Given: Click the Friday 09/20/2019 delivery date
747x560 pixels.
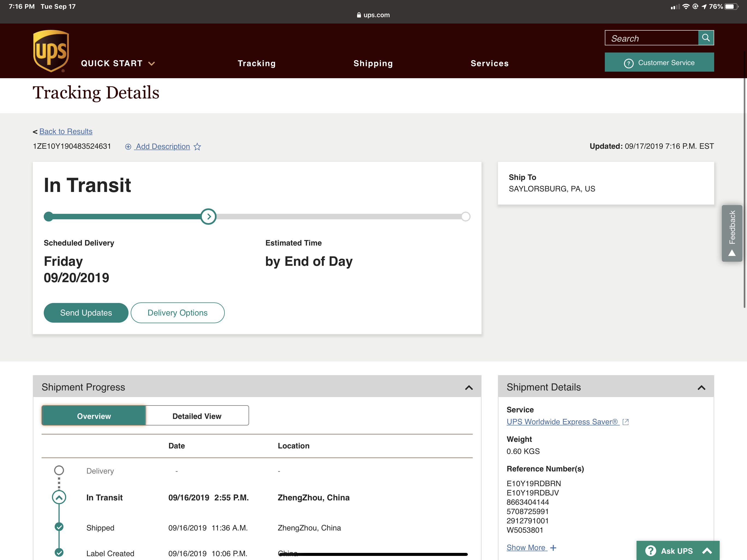Looking at the screenshot, I should tap(76, 270).
